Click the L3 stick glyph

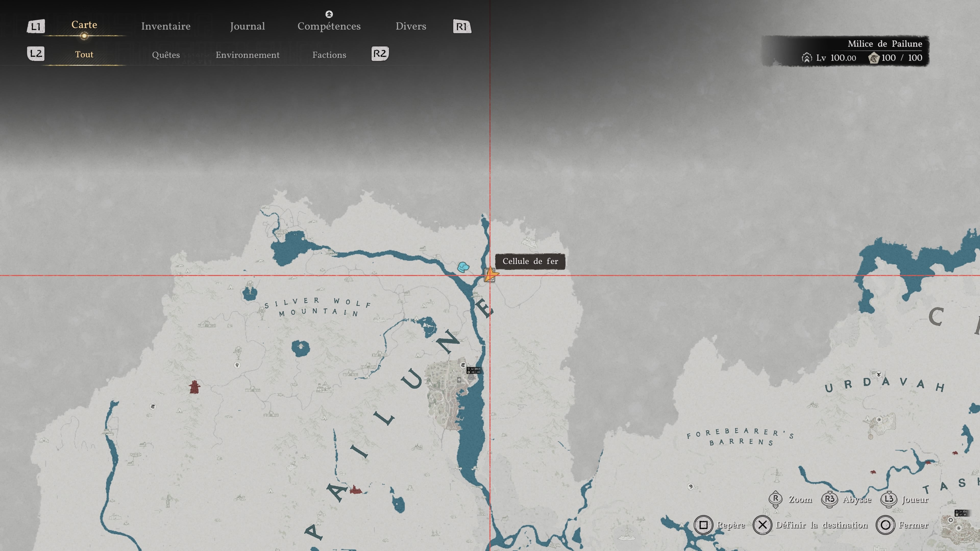(889, 499)
